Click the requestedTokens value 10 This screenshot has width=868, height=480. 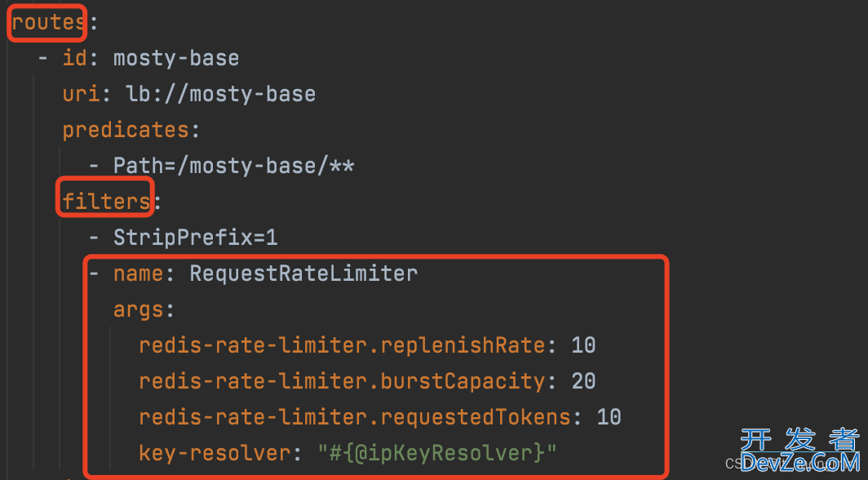pos(609,417)
